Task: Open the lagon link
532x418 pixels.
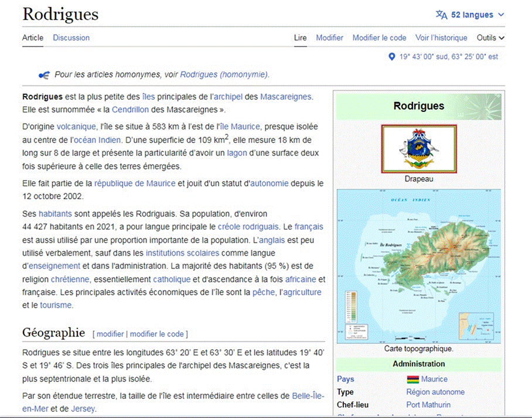Action: pyautogui.click(x=237, y=153)
